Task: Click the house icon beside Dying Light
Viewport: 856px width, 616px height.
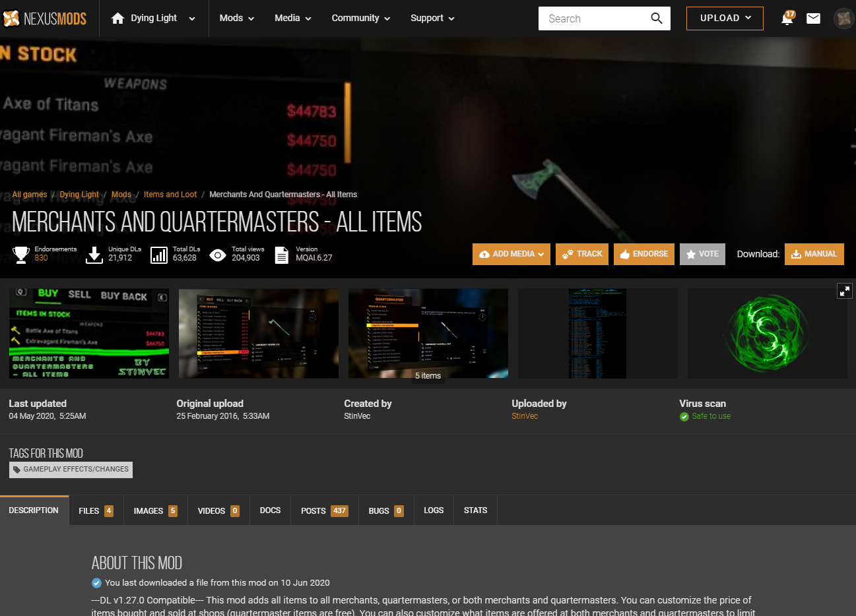Action: 117,18
